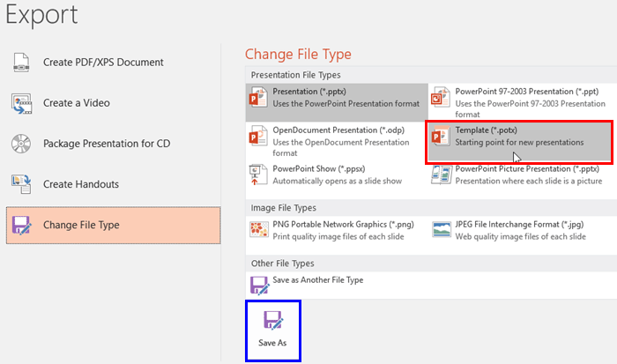The height and width of the screenshot is (364, 617).
Task: Click the Save As button
Action: pos(273,331)
